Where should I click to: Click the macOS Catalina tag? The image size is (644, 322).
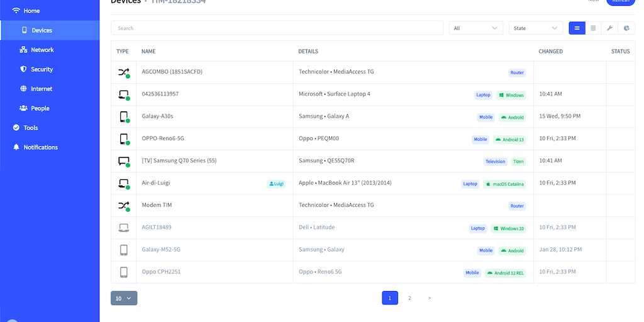(505, 184)
